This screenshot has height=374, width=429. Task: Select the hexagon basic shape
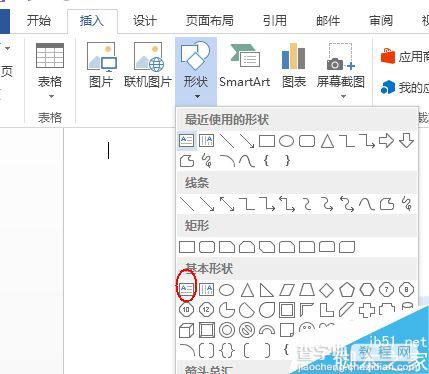pyautogui.click(x=367, y=290)
